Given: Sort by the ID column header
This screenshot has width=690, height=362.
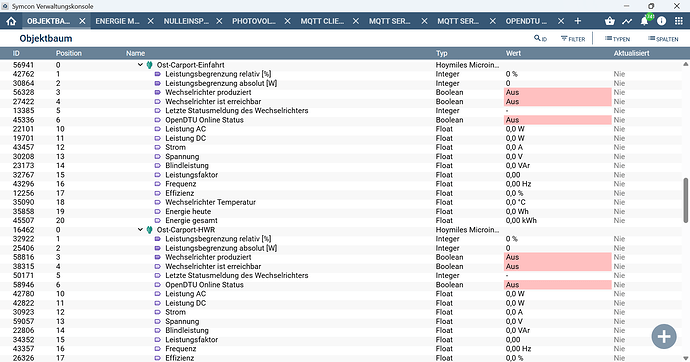Looking at the screenshot, I should click(x=16, y=53).
